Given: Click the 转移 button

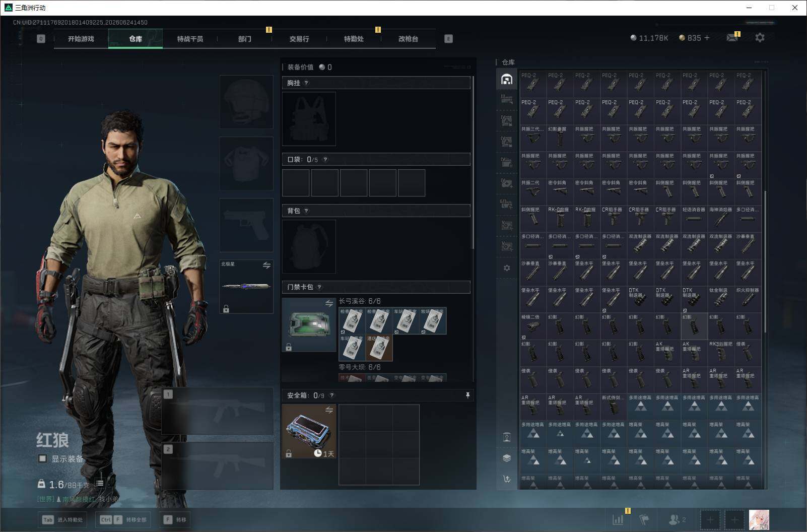Looking at the screenshot, I should (x=175, y=519).
